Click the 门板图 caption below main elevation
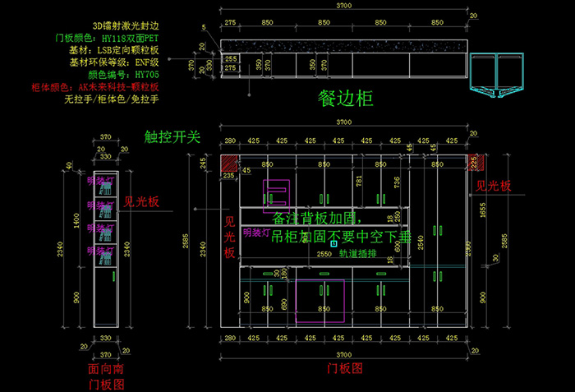 [345, 369]
